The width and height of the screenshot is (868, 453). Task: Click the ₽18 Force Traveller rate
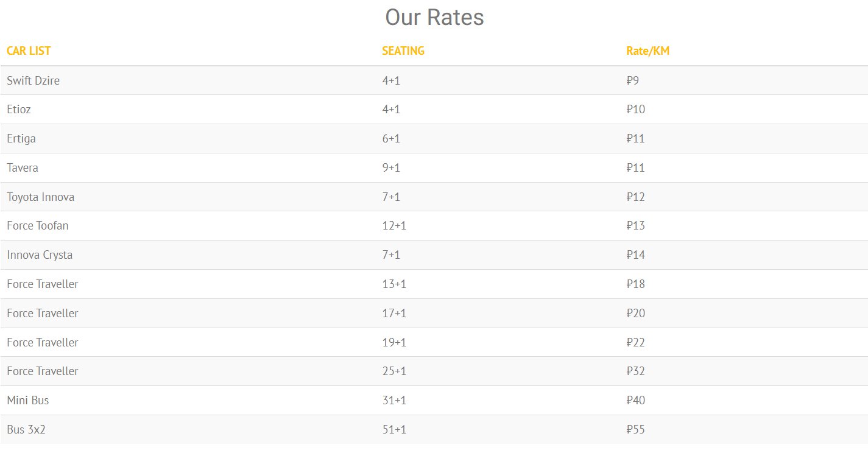(x=635, y=284)
